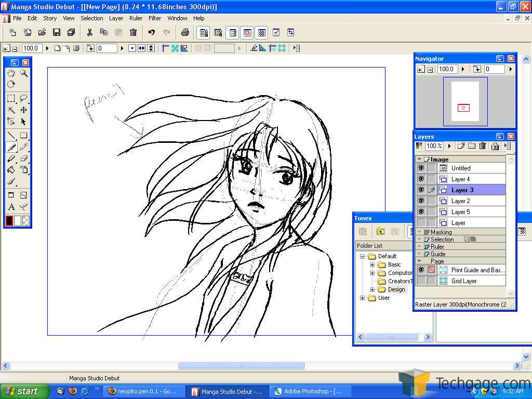The width and height of the screenshot is (532, 399).
Task: Hide the Print Guide and Basic Frame layer
Action: click(421, 270)
